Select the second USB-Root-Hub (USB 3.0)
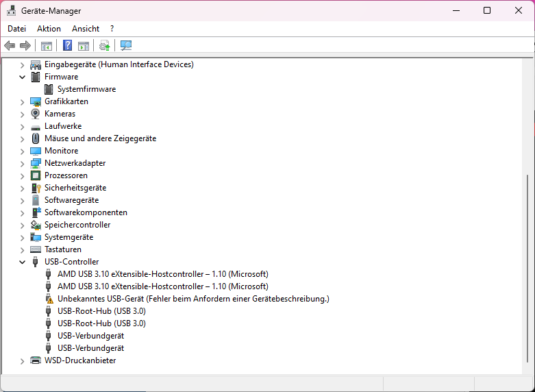Image resolution: width=535 pixels, height=392 pixels. pos(101,323)
